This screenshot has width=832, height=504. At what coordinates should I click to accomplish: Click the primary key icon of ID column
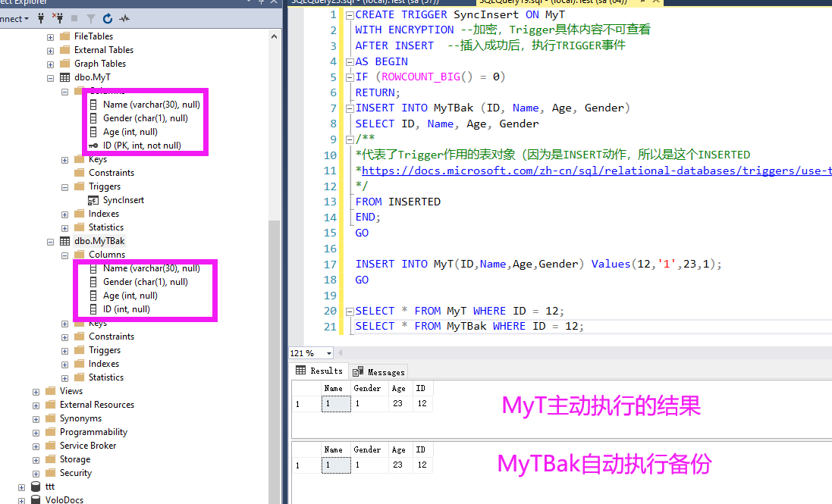[x=93, y=146]
